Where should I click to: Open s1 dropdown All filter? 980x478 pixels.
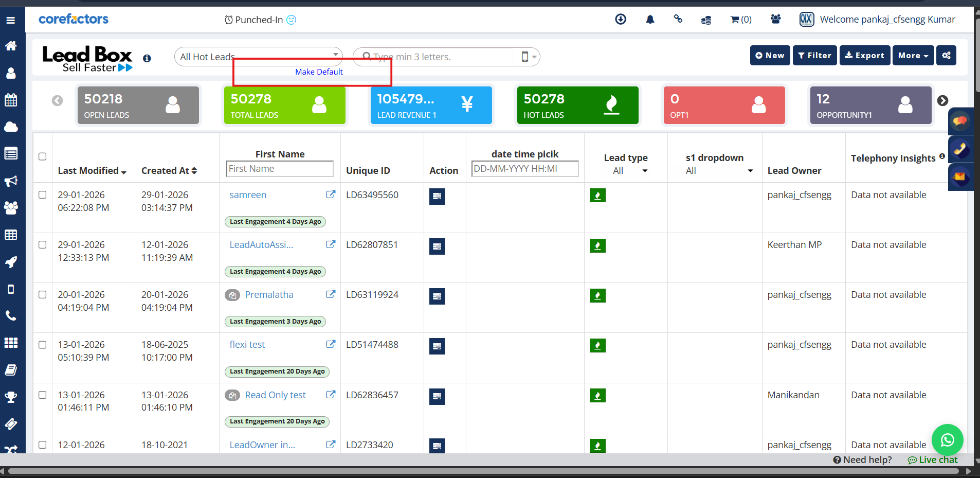pos(719,171)
